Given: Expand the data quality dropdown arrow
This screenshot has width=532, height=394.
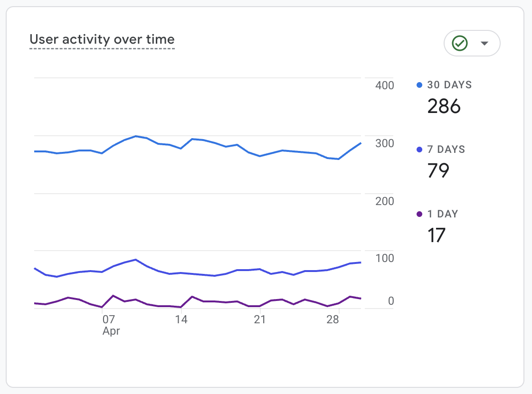Looking at the screenshot, I should [484, 44].
